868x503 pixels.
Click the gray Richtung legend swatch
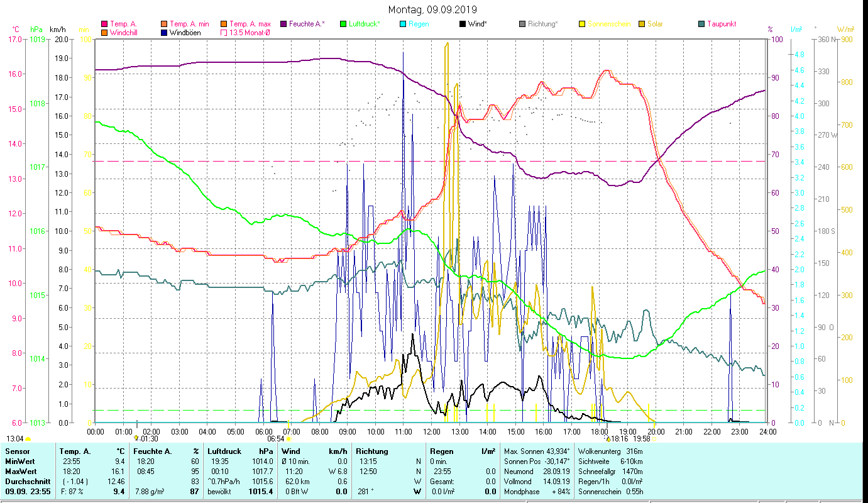pyautogui.click(x=522, y=24)
